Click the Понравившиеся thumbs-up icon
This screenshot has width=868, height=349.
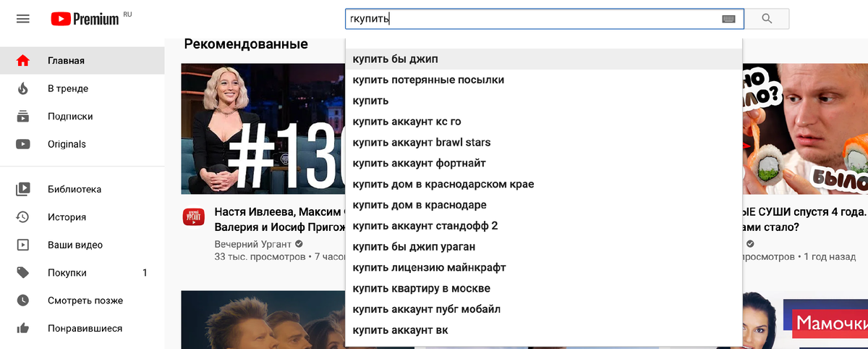tap(23, 328)
